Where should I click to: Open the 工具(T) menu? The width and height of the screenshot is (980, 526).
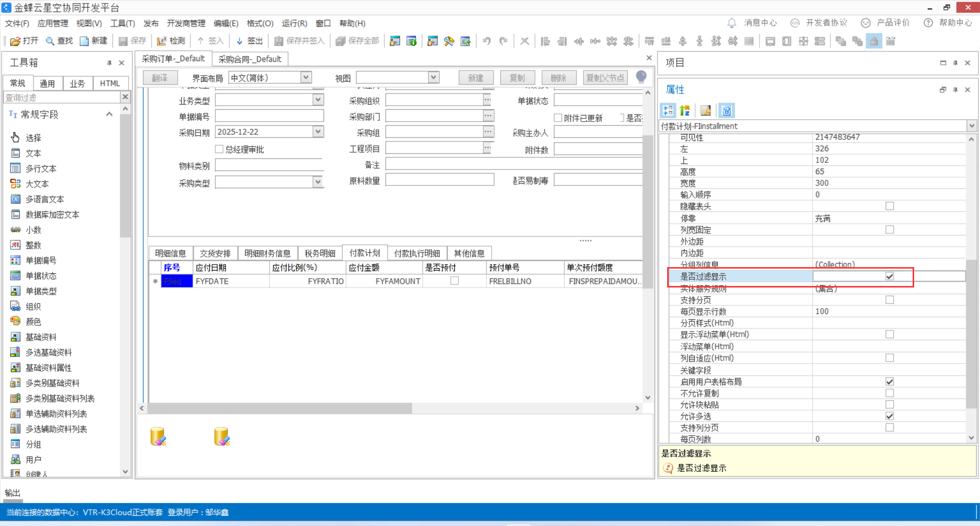pos(122,23)
